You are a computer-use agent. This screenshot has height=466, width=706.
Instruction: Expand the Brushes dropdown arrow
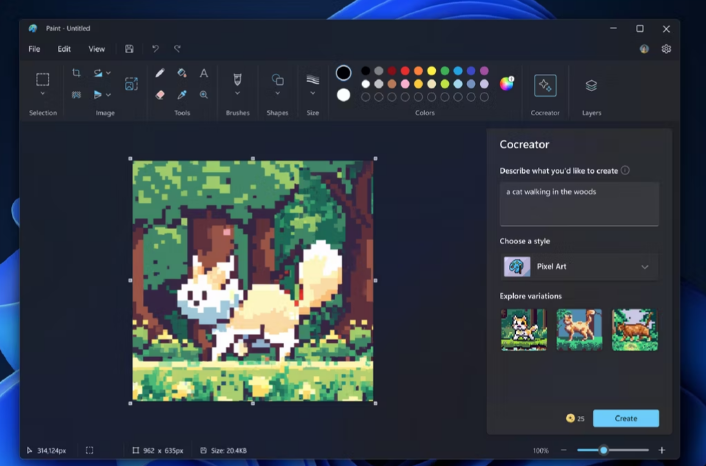pyautogui.click(x=237, y=93)
